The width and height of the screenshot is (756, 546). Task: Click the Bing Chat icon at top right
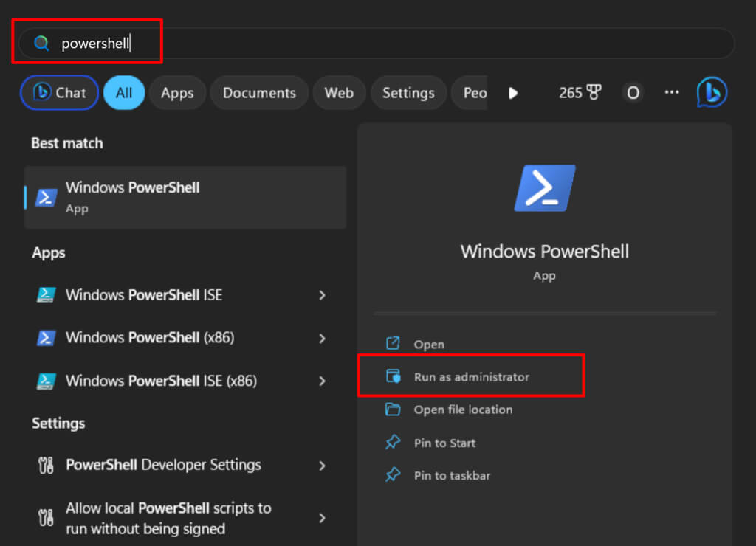click(x=712, y=93)
